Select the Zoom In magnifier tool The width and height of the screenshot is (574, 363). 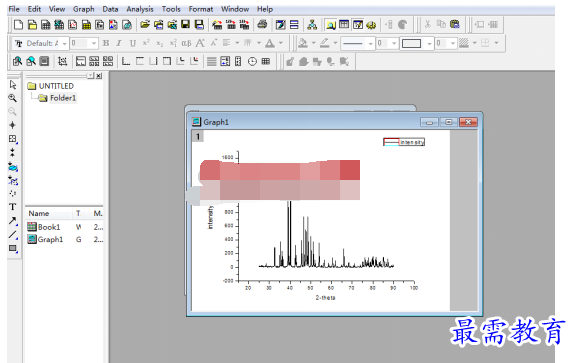point(13,98)
